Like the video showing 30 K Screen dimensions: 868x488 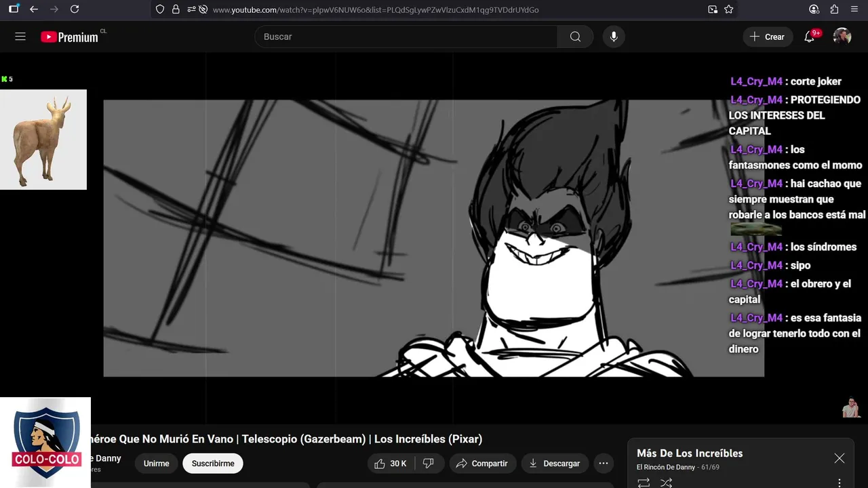390,464
